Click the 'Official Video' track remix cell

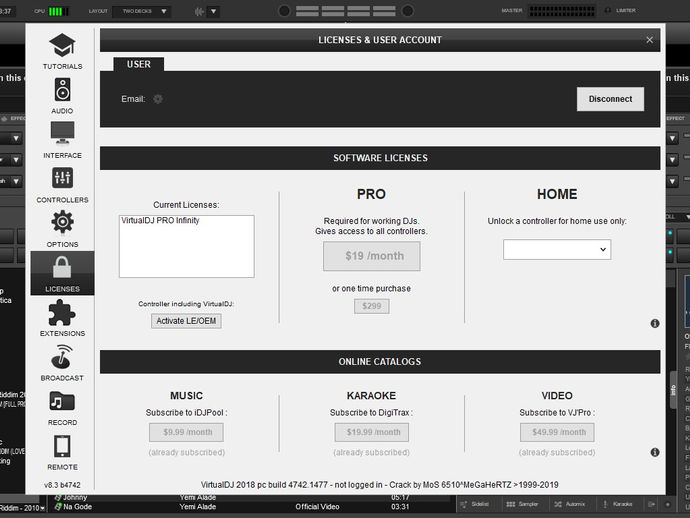[x=317, y=507]
